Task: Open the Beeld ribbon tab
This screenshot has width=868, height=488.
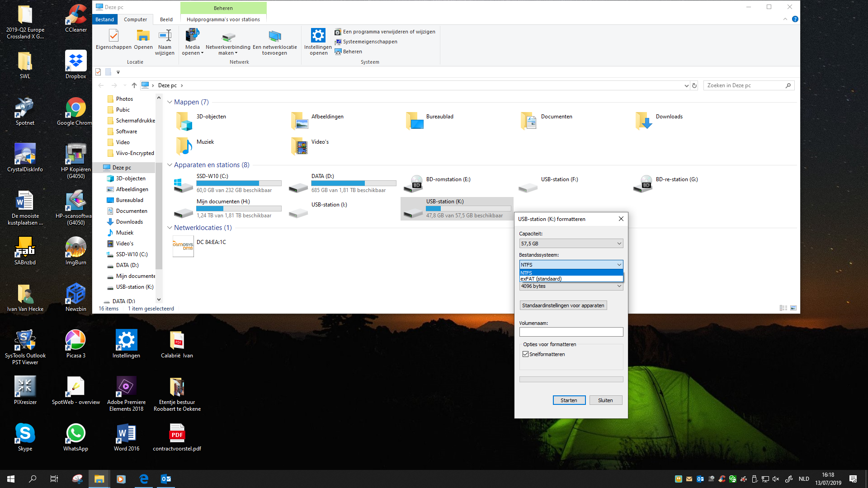Action: tap(166, 19)
